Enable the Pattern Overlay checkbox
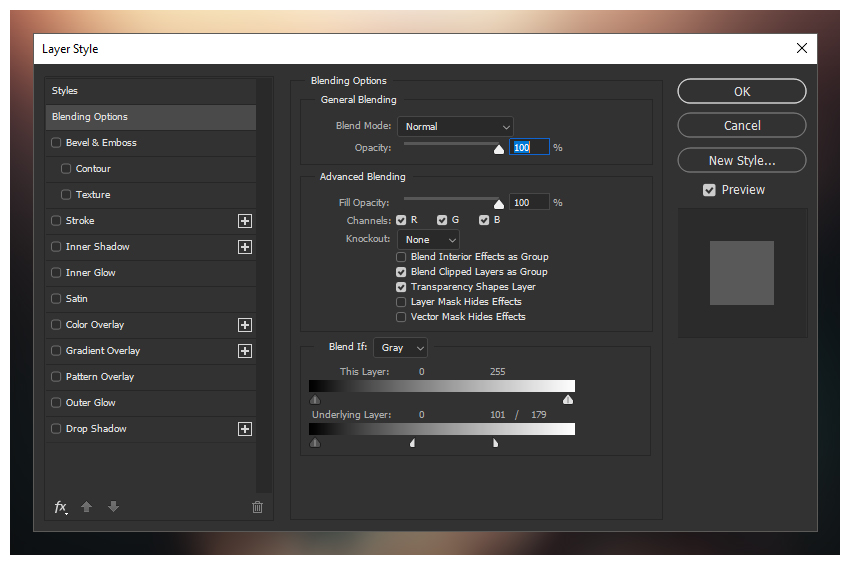The height and width of the screenshot is (565, 850). coord(56,377)
